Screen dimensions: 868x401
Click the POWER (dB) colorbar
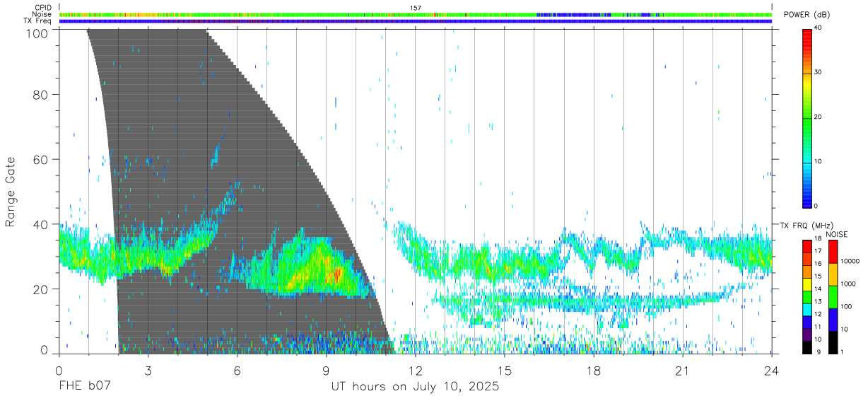click(807, 117)
